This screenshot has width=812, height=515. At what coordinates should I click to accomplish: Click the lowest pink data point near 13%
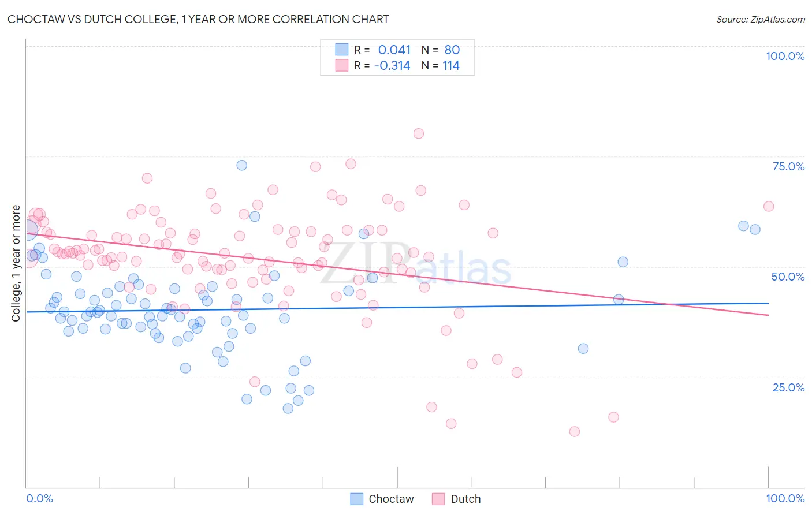(x=574, y=431)
